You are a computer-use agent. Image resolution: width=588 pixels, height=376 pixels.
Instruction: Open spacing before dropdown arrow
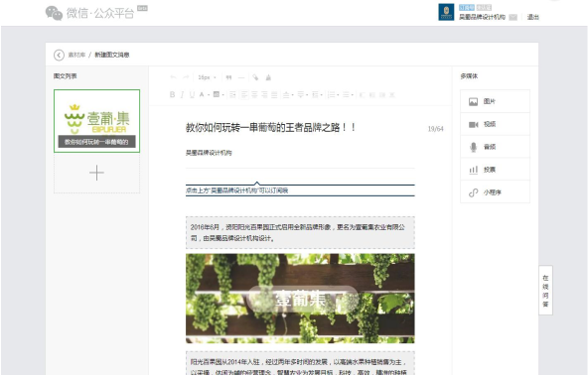tap(292, 95)
